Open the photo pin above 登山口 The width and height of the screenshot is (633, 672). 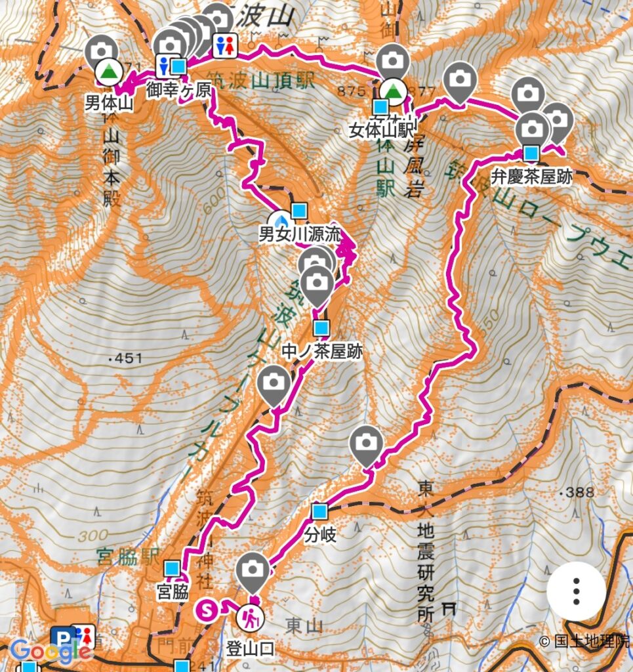[253, 572]
